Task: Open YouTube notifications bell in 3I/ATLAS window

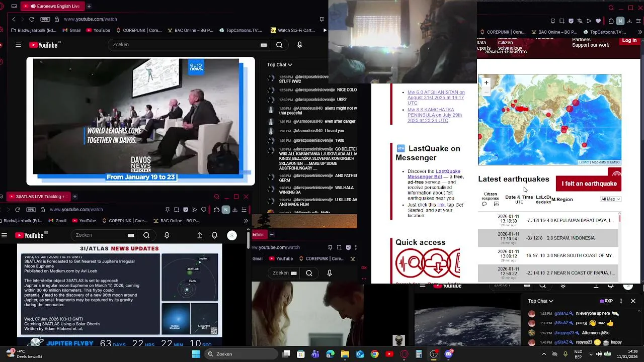Action: (215, 235)
